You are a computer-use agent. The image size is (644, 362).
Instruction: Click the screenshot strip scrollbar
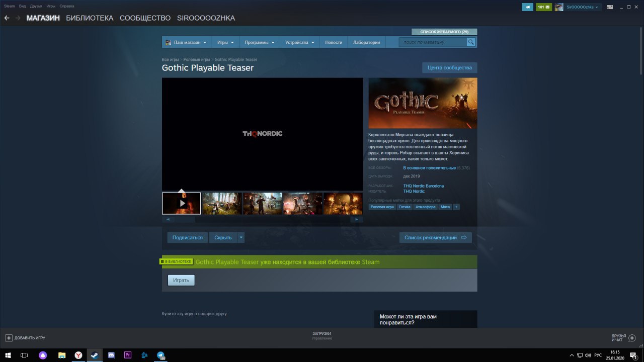(x=262, y=219)
